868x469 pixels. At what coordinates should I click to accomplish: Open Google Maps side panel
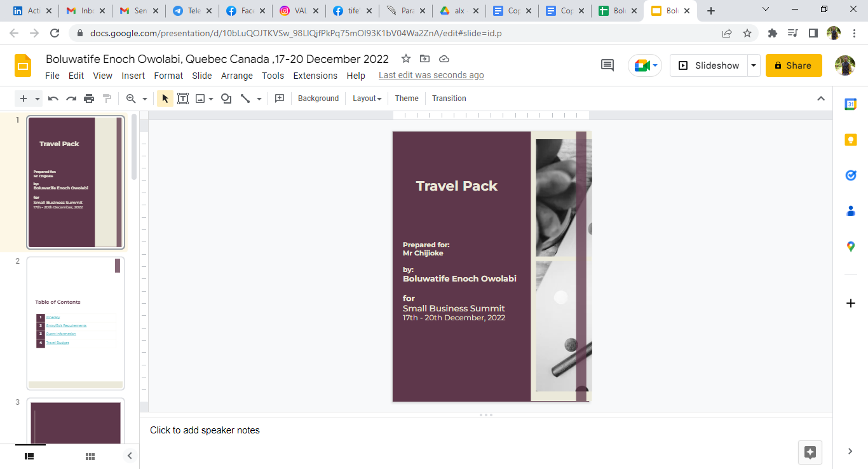coord(851,247)
